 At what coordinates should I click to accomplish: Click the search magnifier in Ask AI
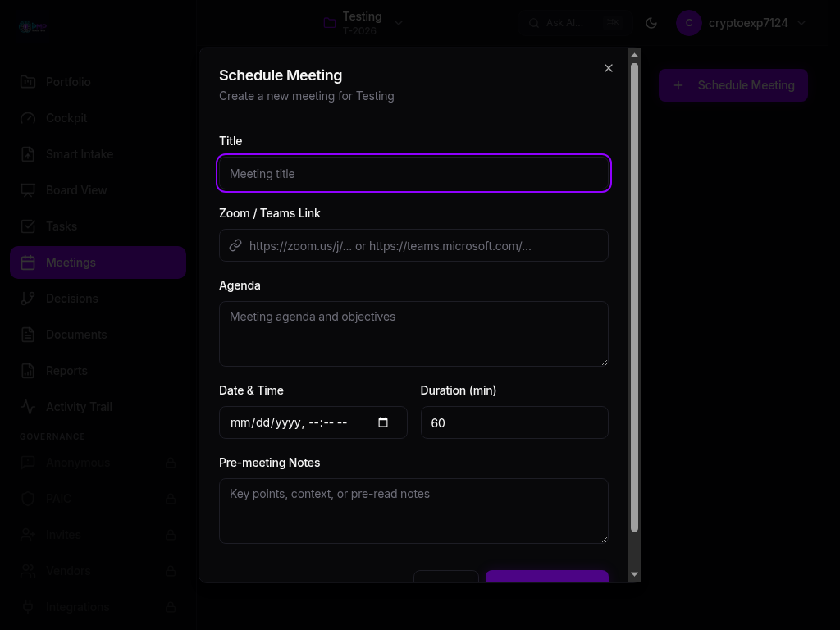point(533,23)
